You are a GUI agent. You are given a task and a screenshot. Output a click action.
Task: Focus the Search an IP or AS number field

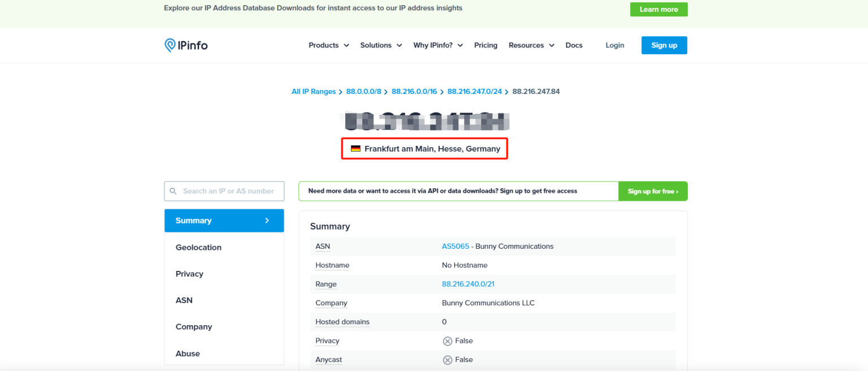click(224, 191)
